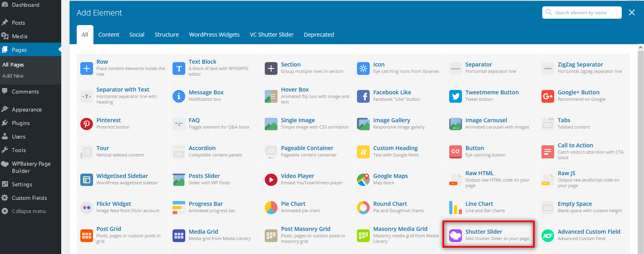Select the WordPress Widgets tab

pyautogui.click(x=214, y=35)
